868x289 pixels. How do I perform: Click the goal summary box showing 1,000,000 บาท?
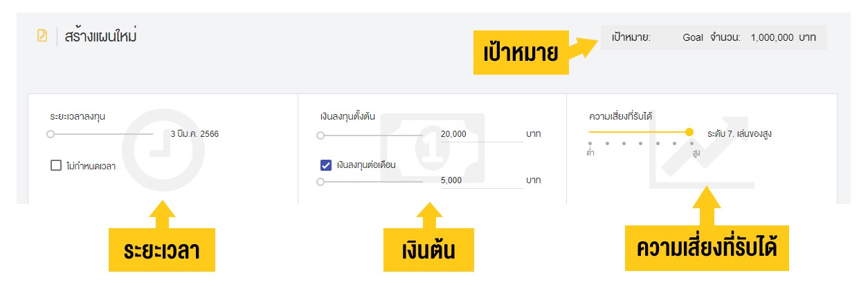click(x=714, y=37)
